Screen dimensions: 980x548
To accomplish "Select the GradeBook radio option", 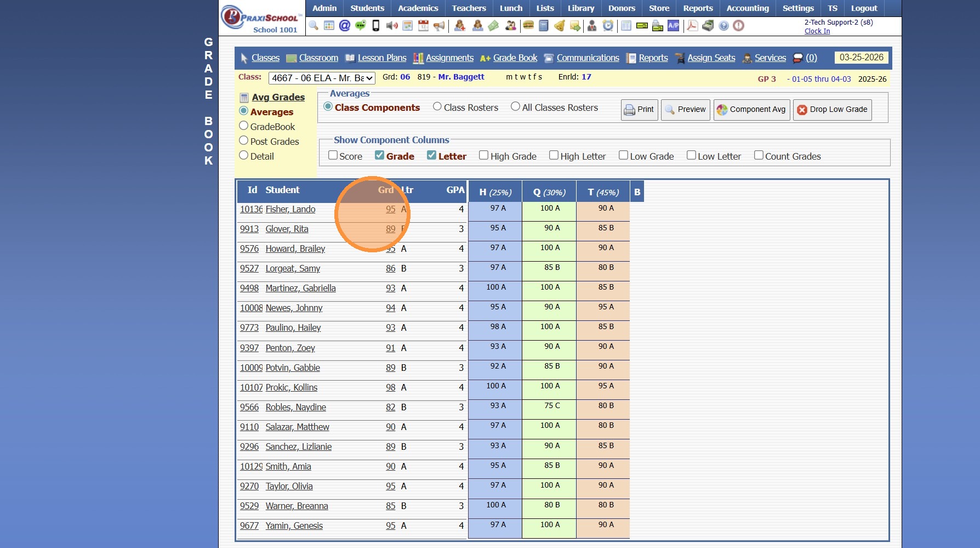I will [x=244, y=126].
